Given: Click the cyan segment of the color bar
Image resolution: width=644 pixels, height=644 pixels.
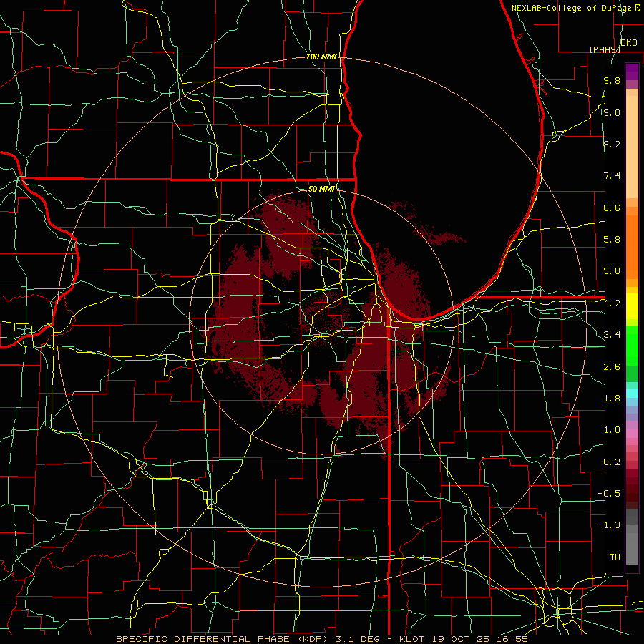Looking at the screenshot, I should pyautogui.click(x=632, y=394).
